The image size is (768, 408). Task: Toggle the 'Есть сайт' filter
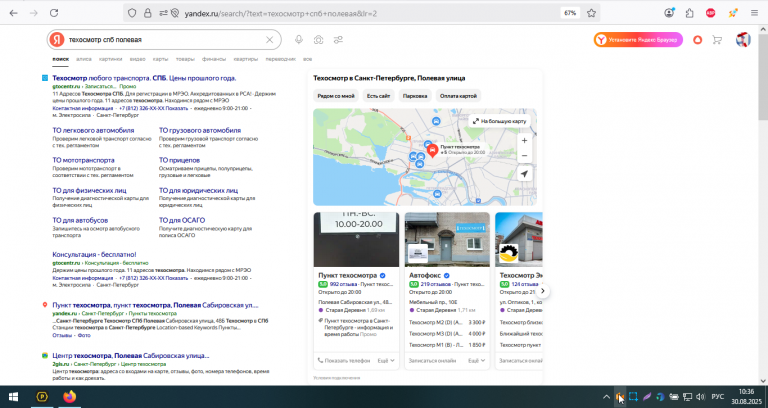point(379,96)
